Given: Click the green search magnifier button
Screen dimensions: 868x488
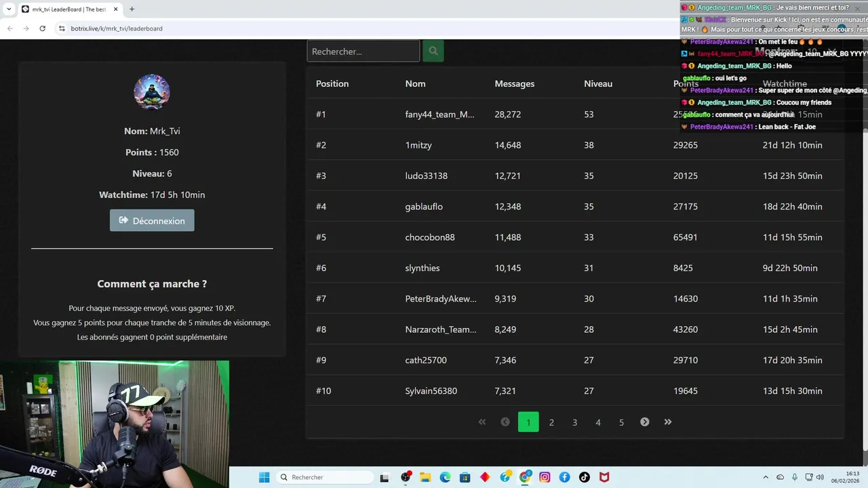Looking at the screenshot, I should click(x=433, y=52).
